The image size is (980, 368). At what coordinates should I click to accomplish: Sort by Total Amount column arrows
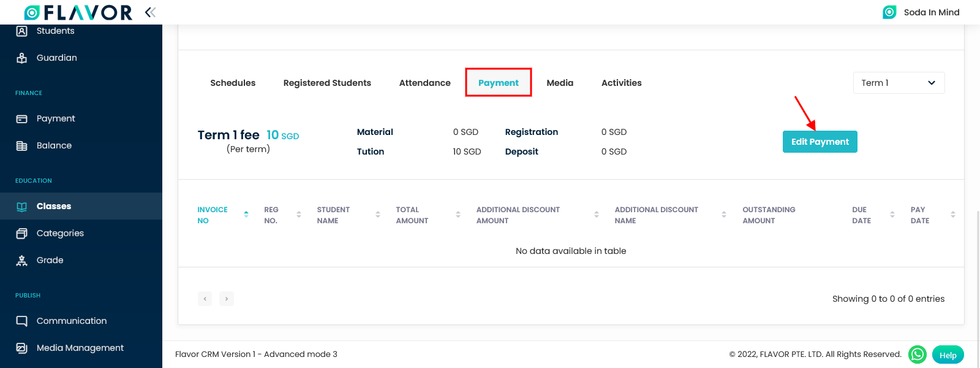coord(458,215)
